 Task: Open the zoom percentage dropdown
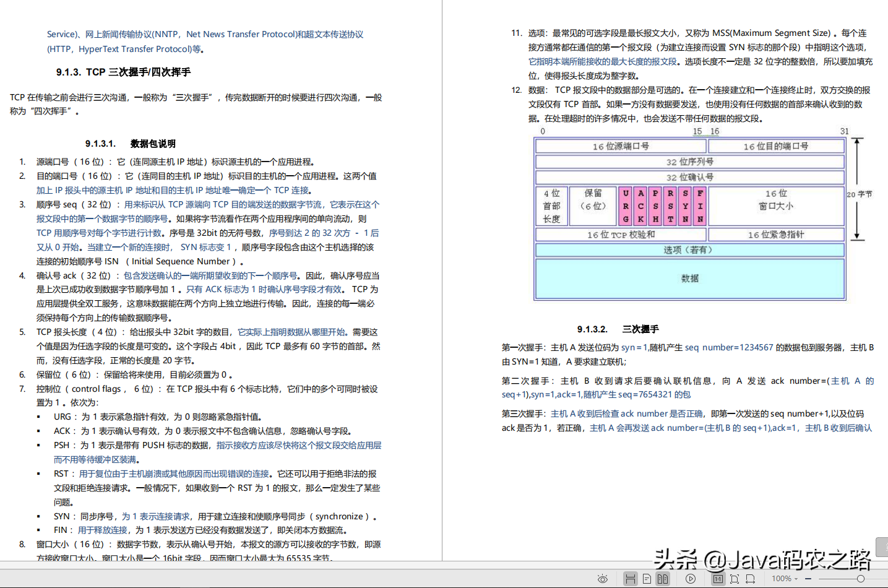(x=797, y=578)
